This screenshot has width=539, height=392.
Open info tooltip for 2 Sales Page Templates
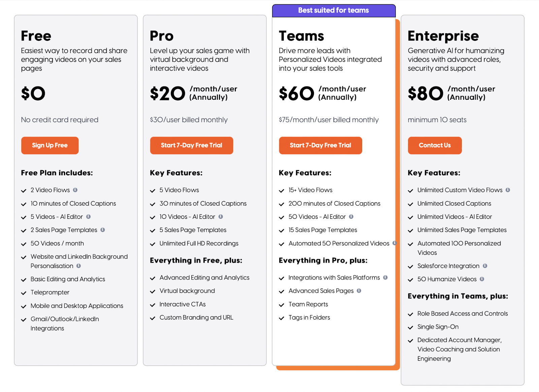103,230
